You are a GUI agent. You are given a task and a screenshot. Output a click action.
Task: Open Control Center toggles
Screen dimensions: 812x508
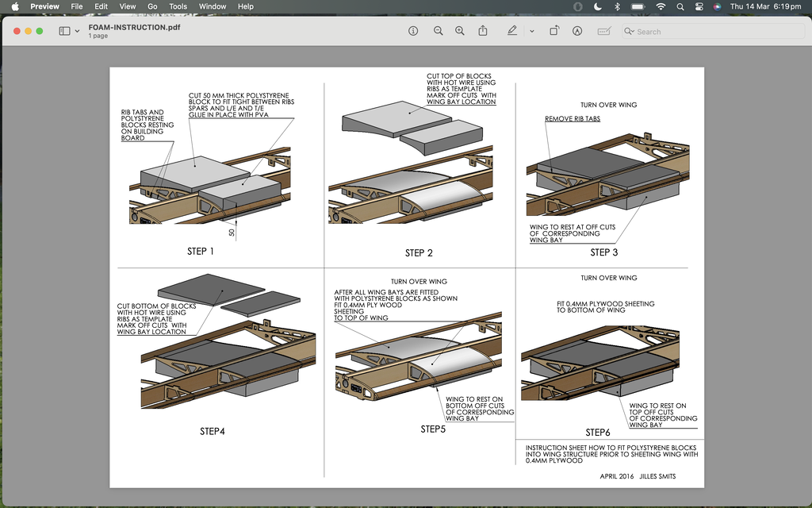tap(699, 6)
